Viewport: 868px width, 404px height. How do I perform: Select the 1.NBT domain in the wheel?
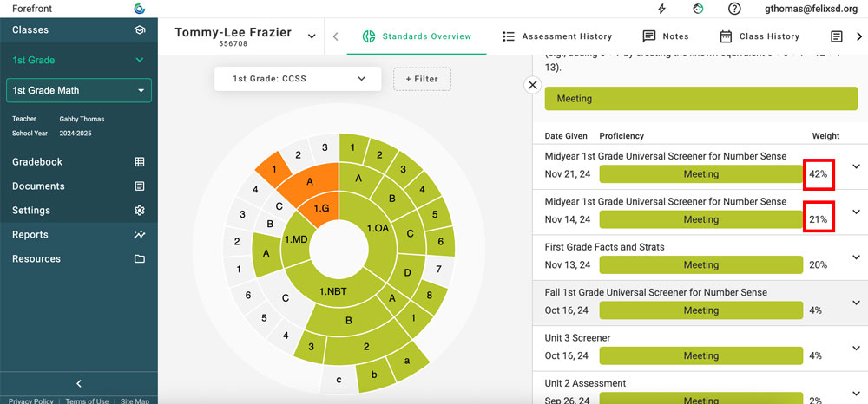tap(332, 291)
